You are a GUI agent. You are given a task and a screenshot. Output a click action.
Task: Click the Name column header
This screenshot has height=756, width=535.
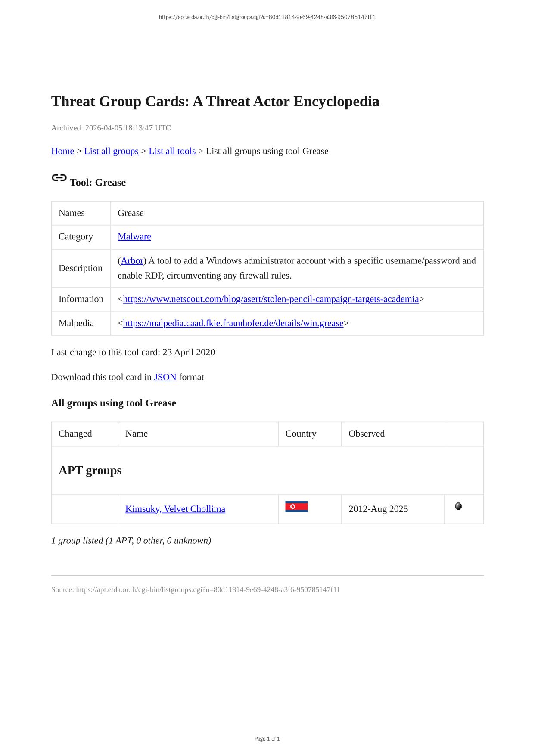point(136,434)
